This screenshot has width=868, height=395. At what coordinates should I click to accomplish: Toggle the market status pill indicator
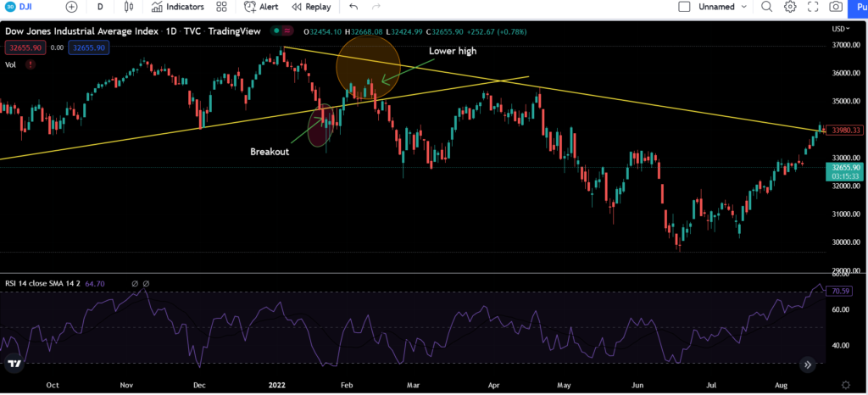(282, 31)
